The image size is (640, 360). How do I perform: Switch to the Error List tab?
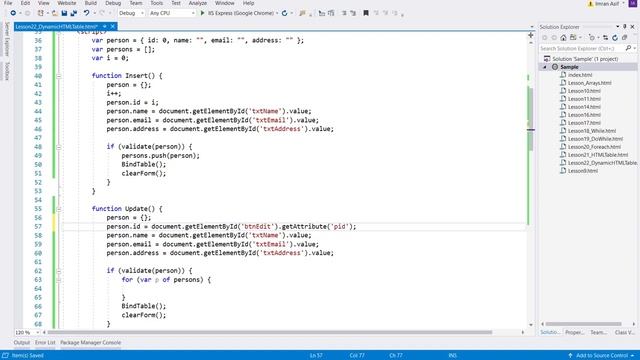pyautogui.click(x=45, y=342)
